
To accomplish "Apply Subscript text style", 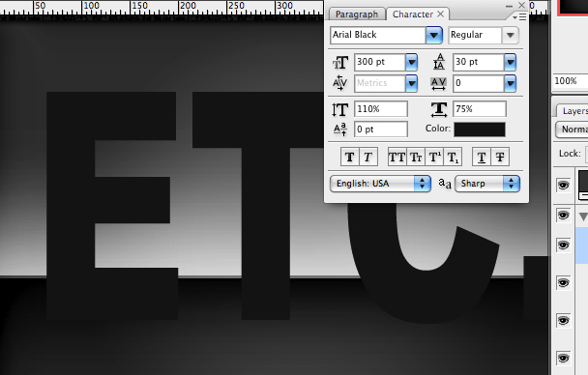I will (x=453, y=157).
